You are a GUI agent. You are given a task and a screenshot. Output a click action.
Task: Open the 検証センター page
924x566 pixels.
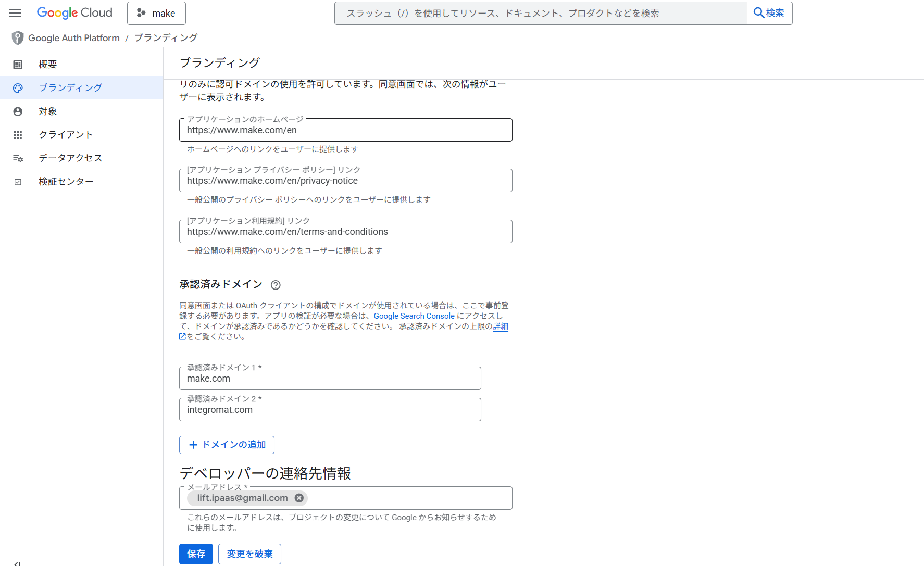pos(81,182)
